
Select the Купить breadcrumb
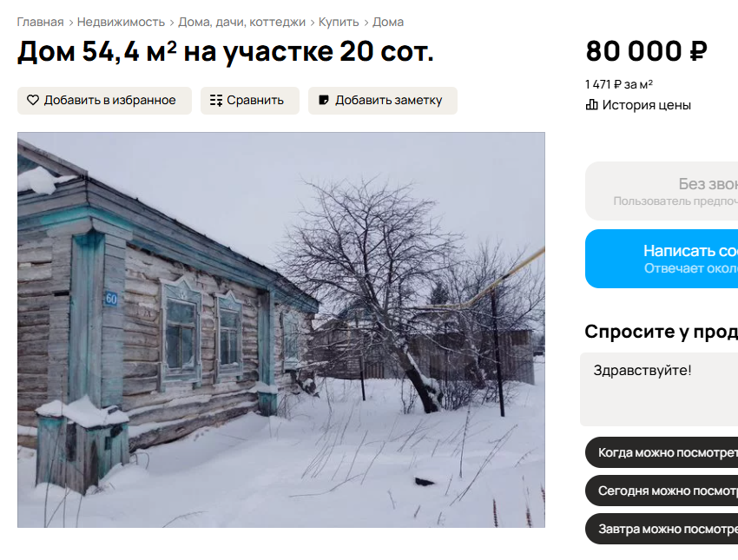[x=339, y=22]
